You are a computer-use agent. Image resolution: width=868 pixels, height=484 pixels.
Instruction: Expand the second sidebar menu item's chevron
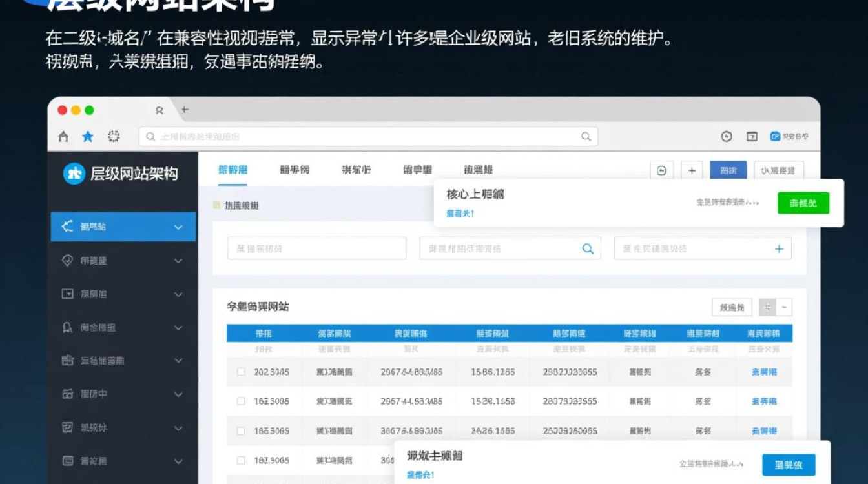point(178,260)
